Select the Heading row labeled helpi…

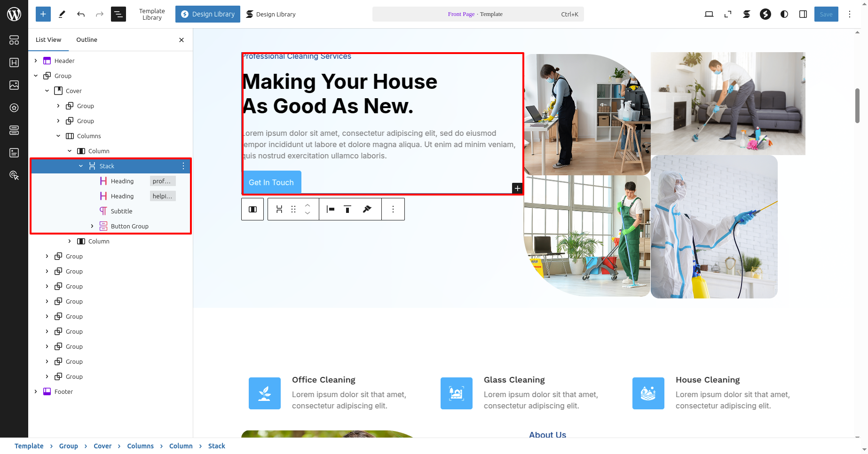[x=111, y=196]
